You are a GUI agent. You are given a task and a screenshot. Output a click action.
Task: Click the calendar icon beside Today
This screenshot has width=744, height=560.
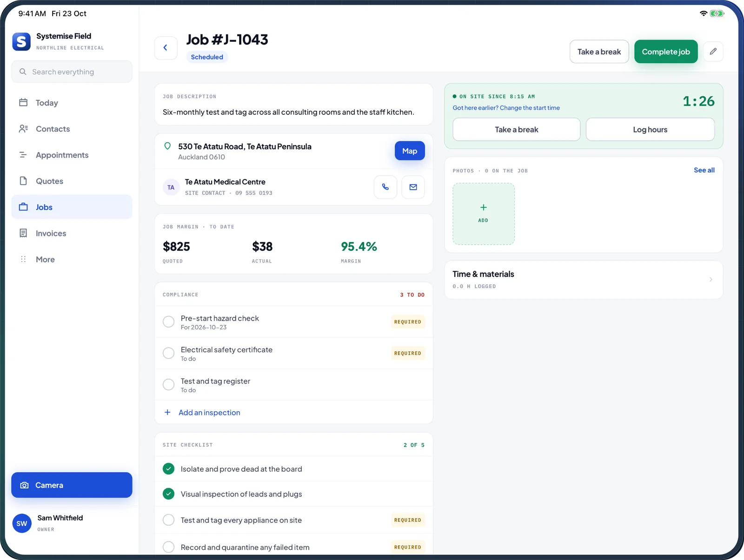[23, 102]
